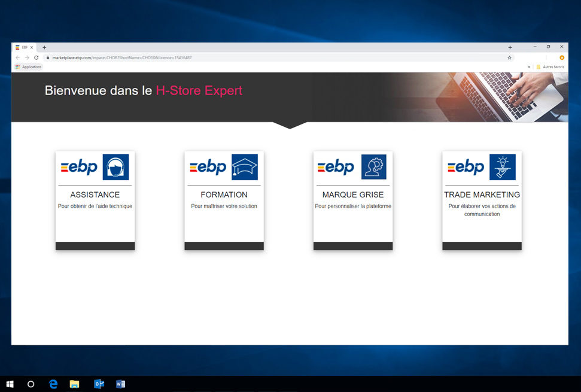Switch to the EBP browser tab

(x=25, y=47)
